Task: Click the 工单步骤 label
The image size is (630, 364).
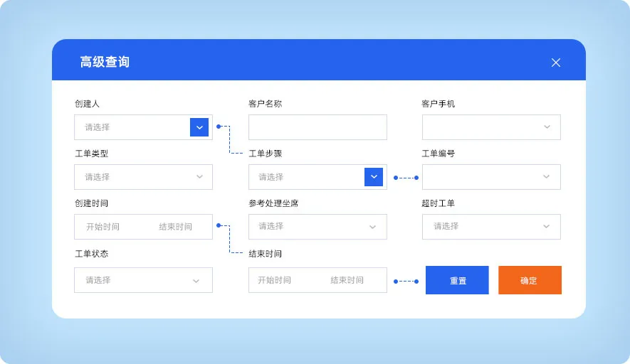Action: tap(266, 154)
